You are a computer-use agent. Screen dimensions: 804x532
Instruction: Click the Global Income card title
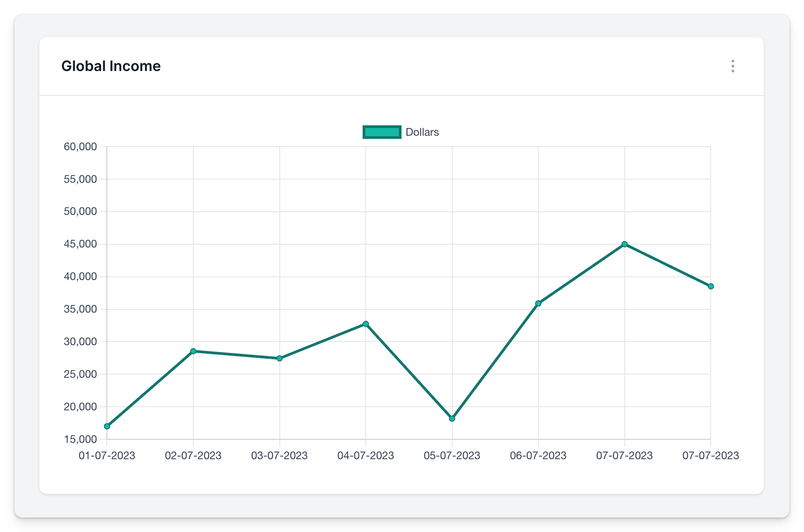coord(111,66)
